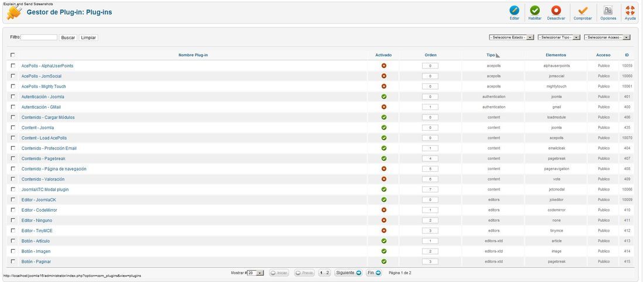Toggle activated icon for Autenticación - Joomla
The image size is (644, 282).
coord(383,97)
